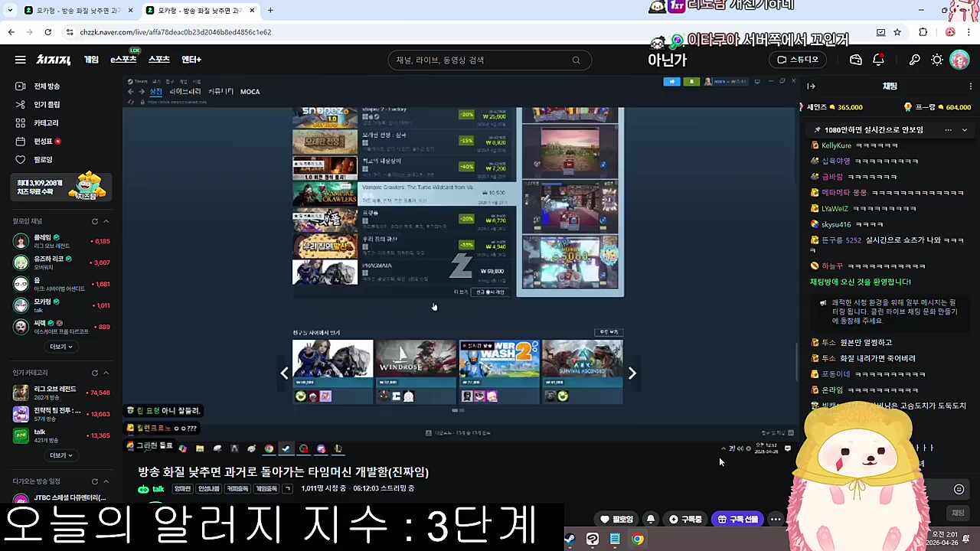Open the emoji picker in the chat input

(959, 490)
